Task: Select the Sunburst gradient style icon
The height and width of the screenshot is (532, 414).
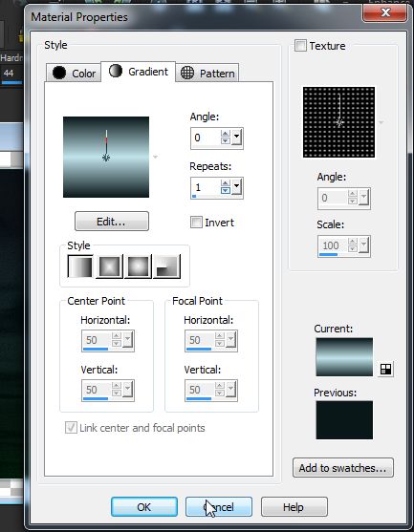Action: [x=138, y=266]
